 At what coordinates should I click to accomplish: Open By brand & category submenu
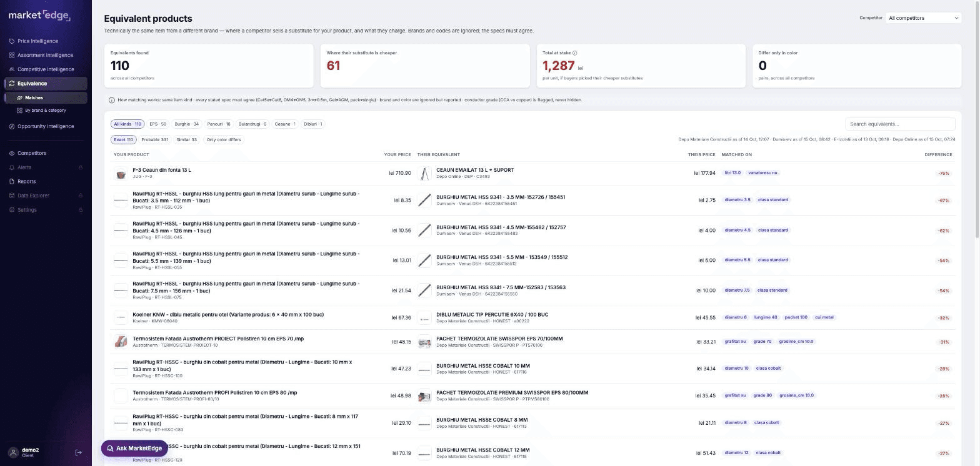tap(46, 111)
